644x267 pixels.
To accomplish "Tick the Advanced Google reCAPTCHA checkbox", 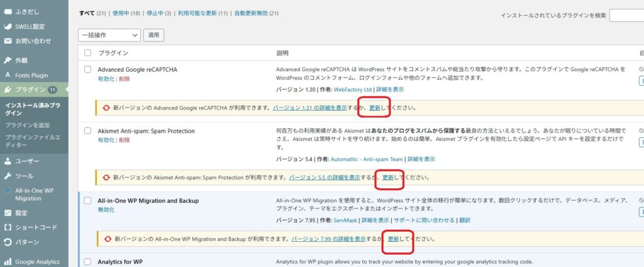I will point(87,69).
